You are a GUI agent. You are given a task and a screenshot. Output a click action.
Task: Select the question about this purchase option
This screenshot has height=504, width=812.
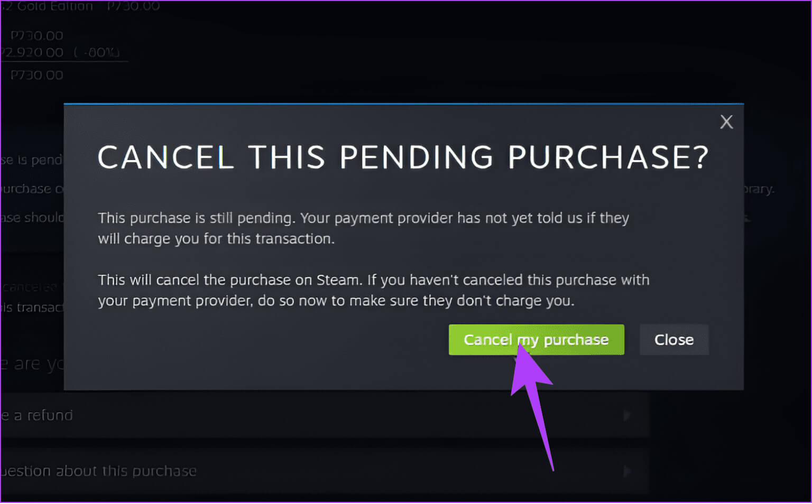[x=317, y=471]
